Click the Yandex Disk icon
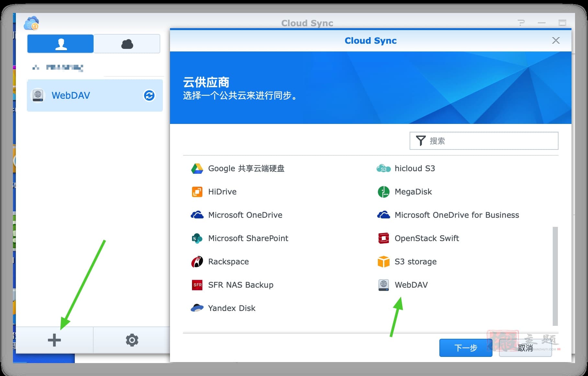The height and width of the screenshot is (376, 588). 197,308
